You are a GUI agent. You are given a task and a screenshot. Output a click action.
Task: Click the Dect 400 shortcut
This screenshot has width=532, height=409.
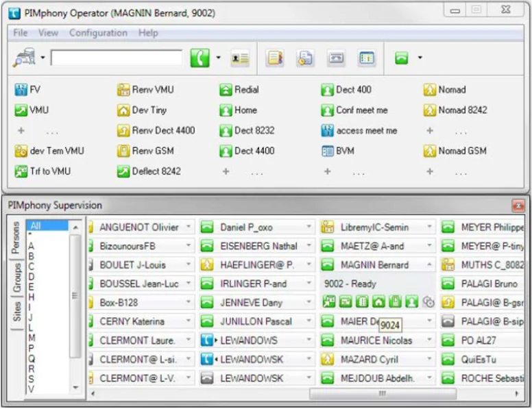346,90
